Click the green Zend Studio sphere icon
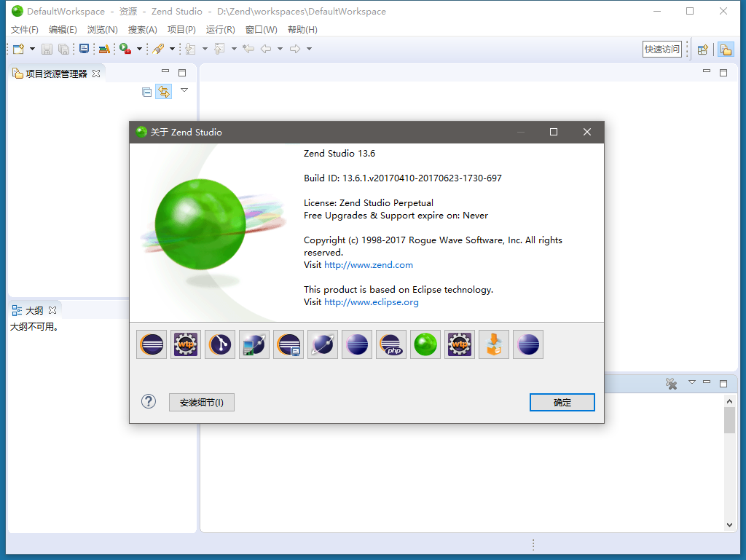This screenshot has width=746, height=560. pos(425,344)
